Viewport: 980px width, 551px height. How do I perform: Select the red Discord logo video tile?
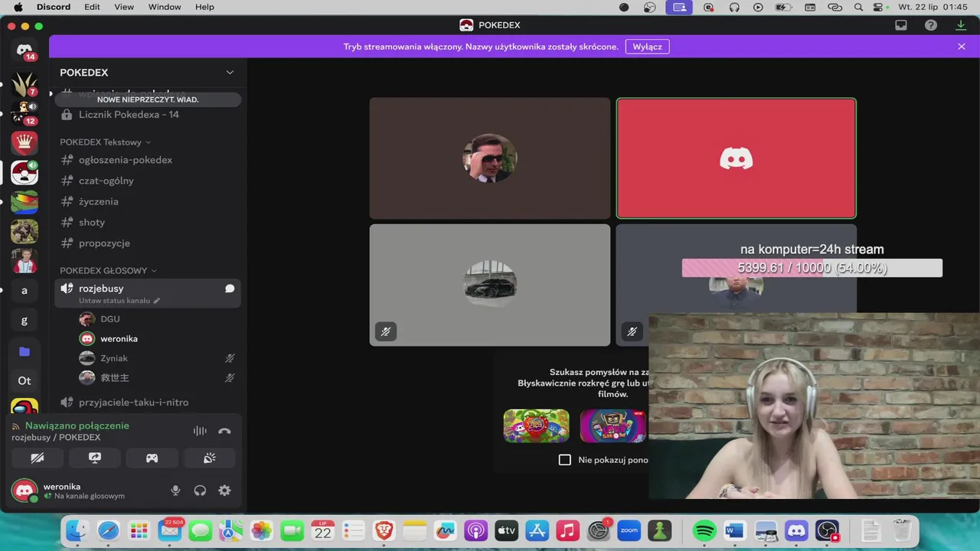point(737,158)
